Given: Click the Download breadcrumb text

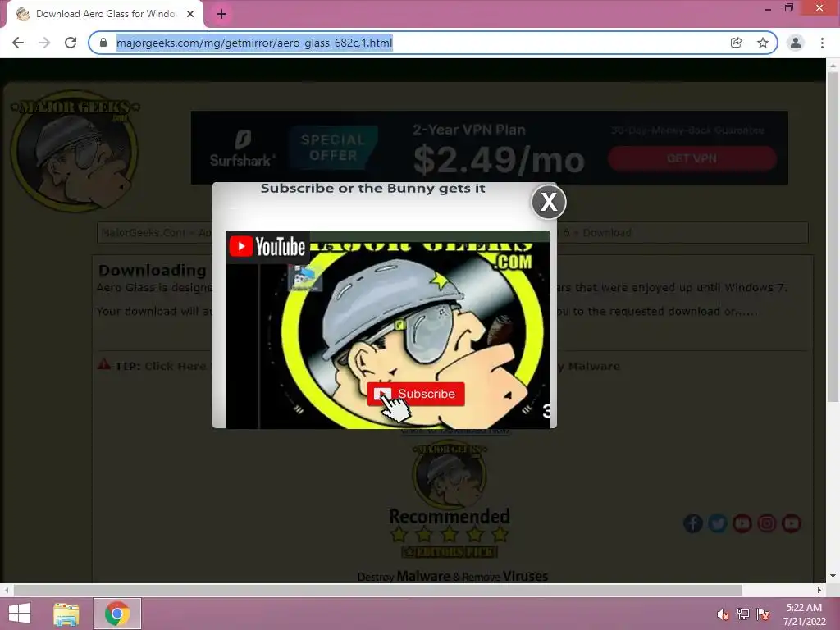Looking at the screenshot, I should 607,233.
